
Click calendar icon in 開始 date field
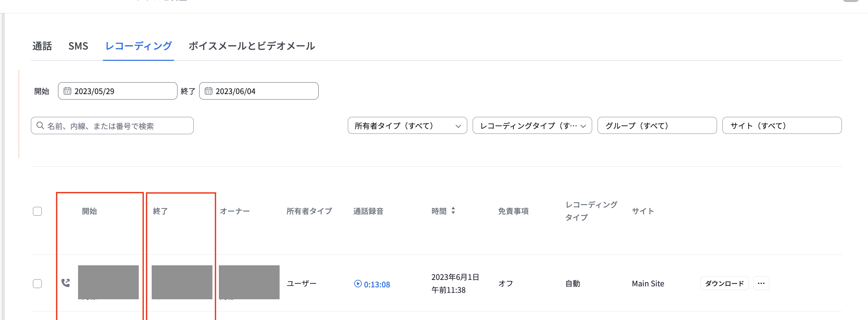coord(67,91)
